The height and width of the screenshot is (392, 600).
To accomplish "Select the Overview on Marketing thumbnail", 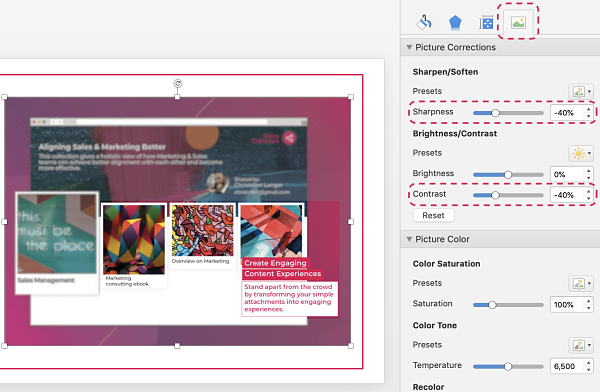I will click(x=202, y=230).
